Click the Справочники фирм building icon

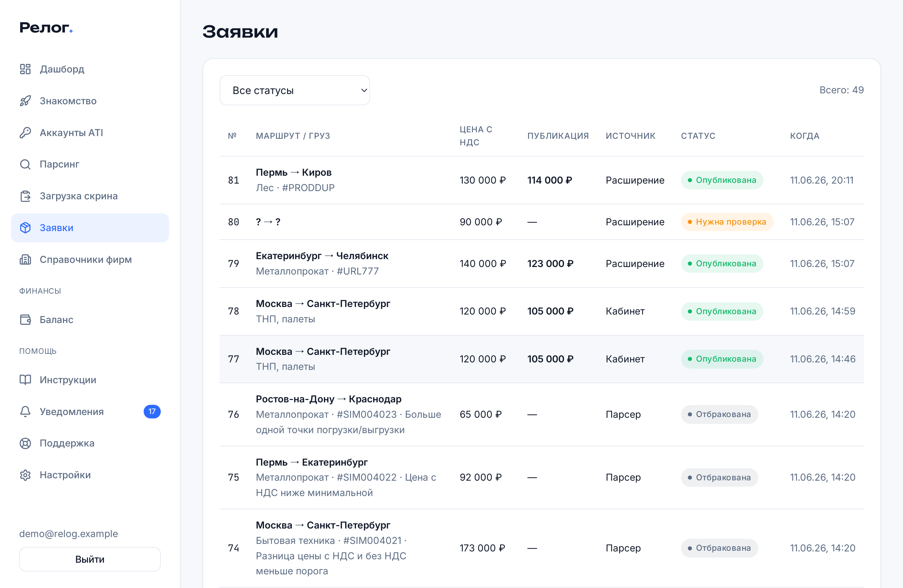click(x=25, y=260)
